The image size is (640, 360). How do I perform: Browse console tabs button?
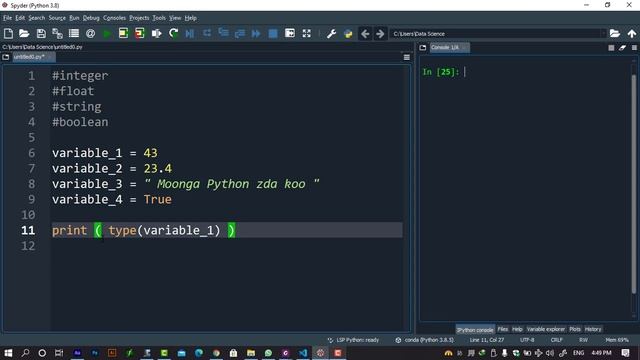(423, 48)
